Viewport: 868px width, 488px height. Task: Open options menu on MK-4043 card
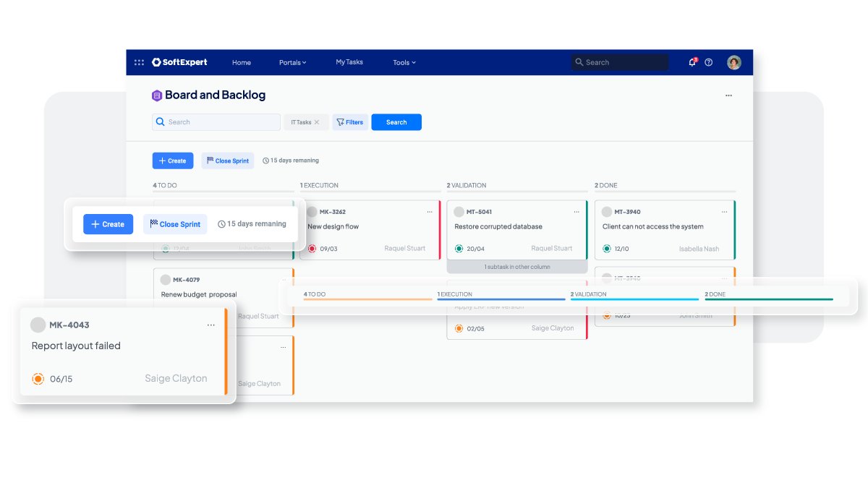[x=211, y=325]
